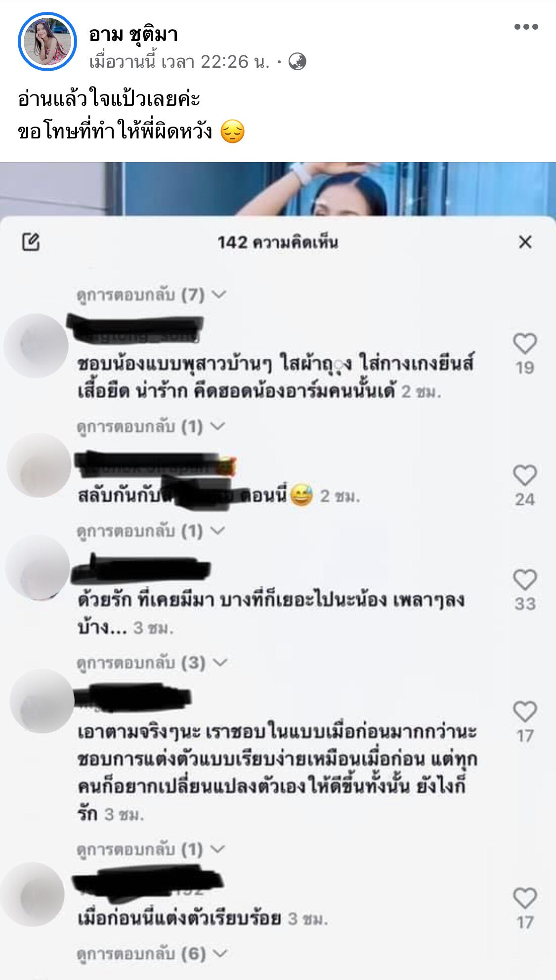Image resolution: width=556 pixels, height=980 pixels.
Task: Tap the public globe privacy icon
Action: pyautogui.click(x=297, y=62)
